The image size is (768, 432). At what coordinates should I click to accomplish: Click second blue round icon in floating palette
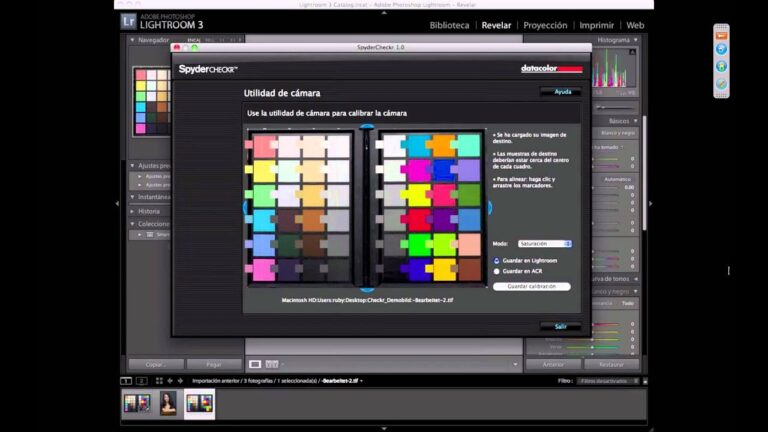click(721, 49)
